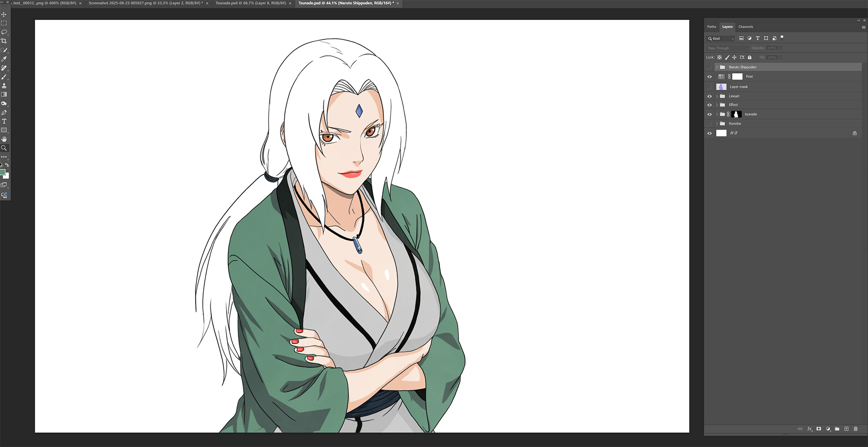Expand the Lineart group
Screen dimensions: 868x447
pos(717,96)
